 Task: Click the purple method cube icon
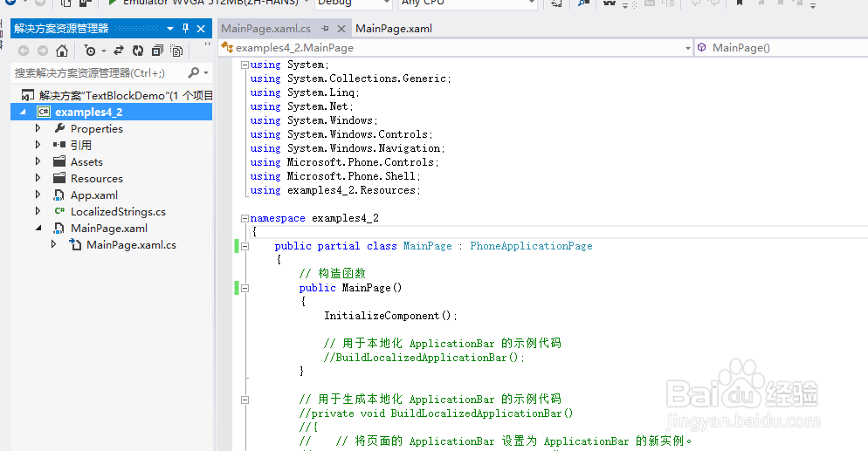tap(702, 47)
